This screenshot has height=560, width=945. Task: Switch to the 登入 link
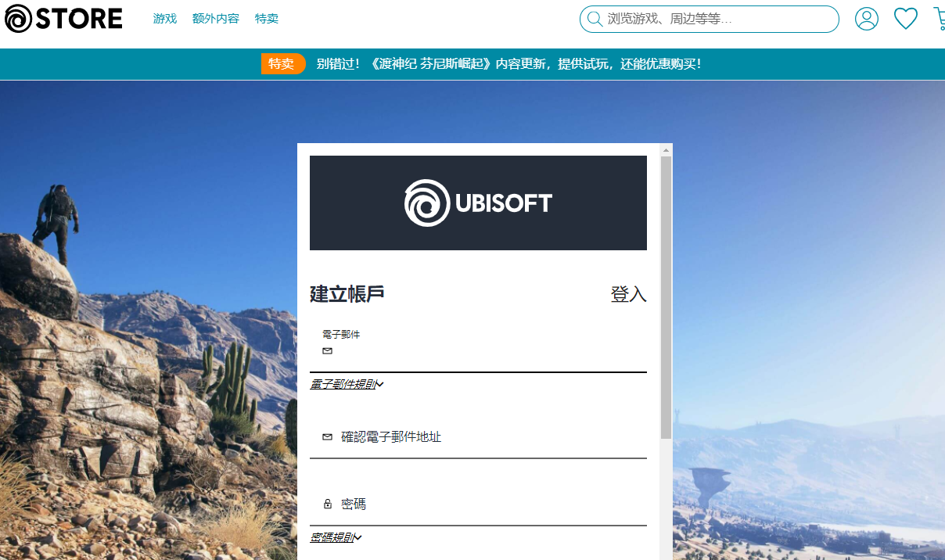(628, 294)
